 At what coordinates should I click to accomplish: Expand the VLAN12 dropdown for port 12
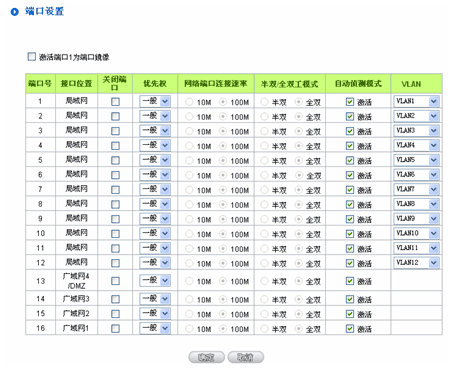(x=416, y=263)
